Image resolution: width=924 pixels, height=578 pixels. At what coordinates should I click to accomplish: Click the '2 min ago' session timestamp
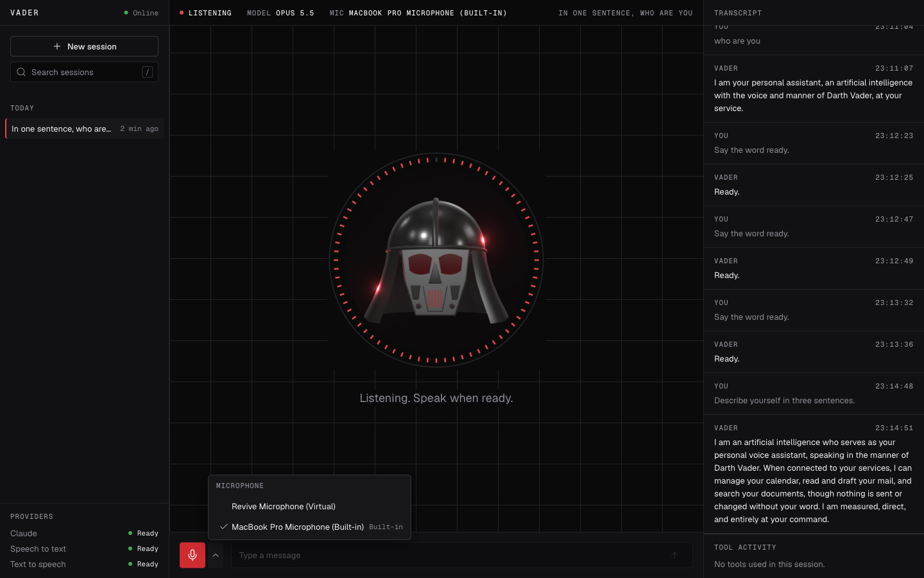(139, 128)
